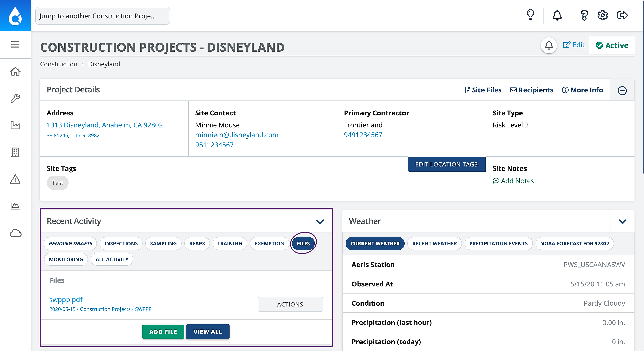
Task: Select the All Activity tab
Action: (x=112, y=259)
